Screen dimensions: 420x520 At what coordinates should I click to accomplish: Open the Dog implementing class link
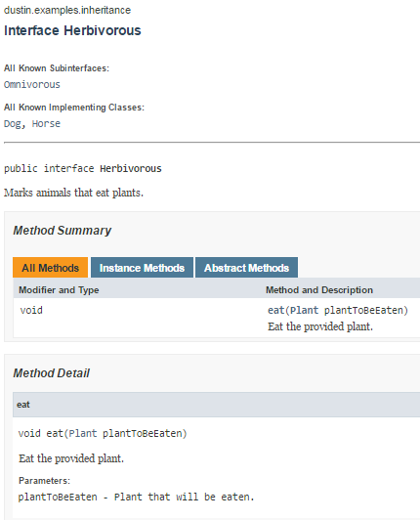(13, 124)
